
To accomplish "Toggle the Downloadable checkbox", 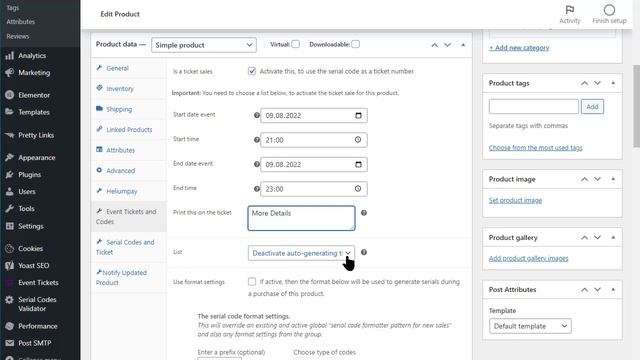I will (x=356, y=44).
